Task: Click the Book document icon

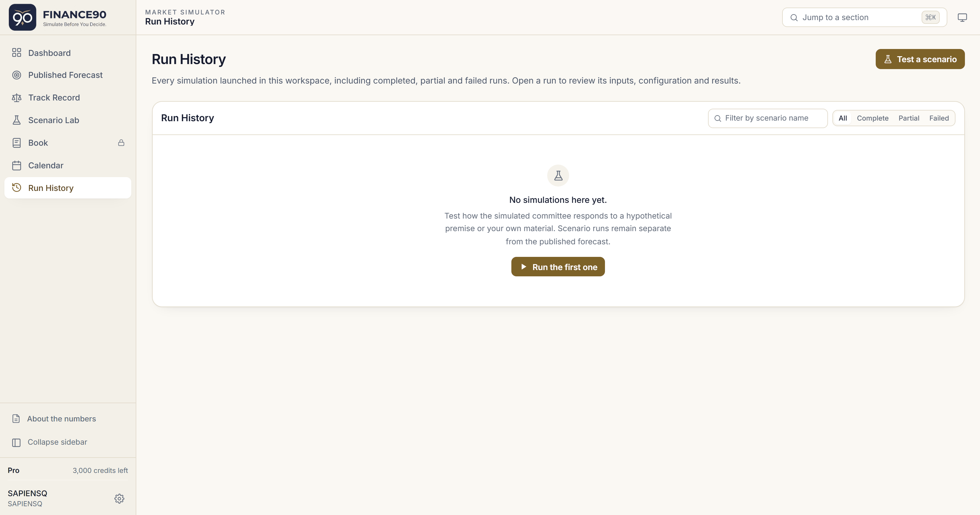Action: [x=16, y=143]
